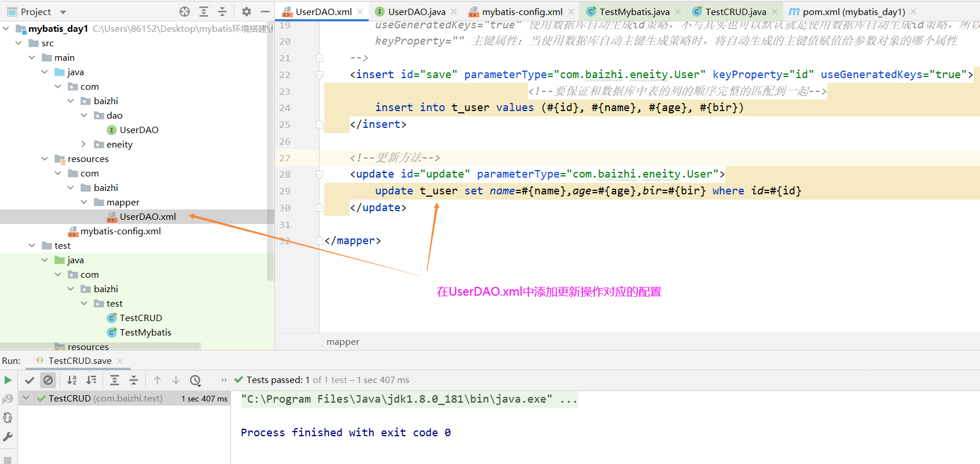Click the mapper breadcrumb below editor
This screenshot has height=464, width=980.
coord(343,342)
